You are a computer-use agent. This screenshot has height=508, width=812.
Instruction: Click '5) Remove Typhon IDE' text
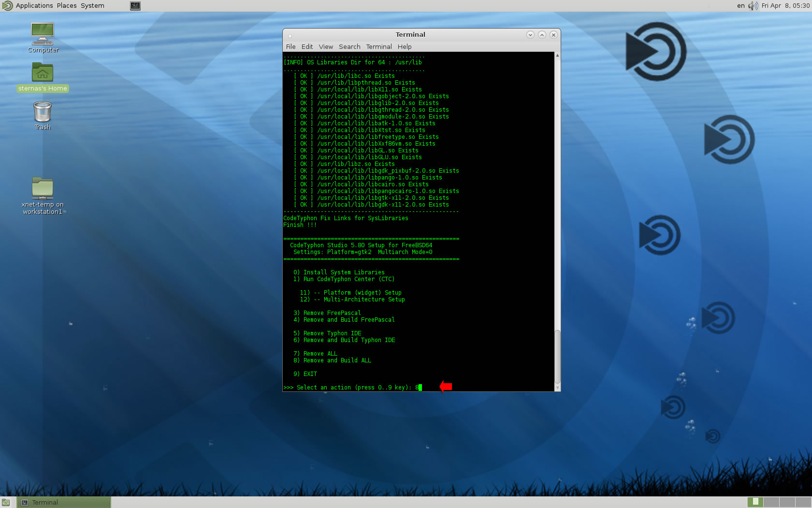[327, 333]
